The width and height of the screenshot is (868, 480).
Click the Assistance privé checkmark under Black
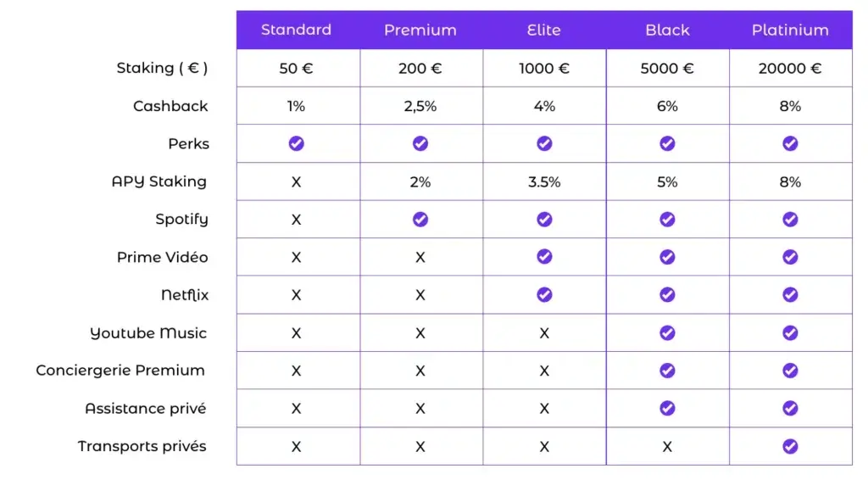[667, 408]
